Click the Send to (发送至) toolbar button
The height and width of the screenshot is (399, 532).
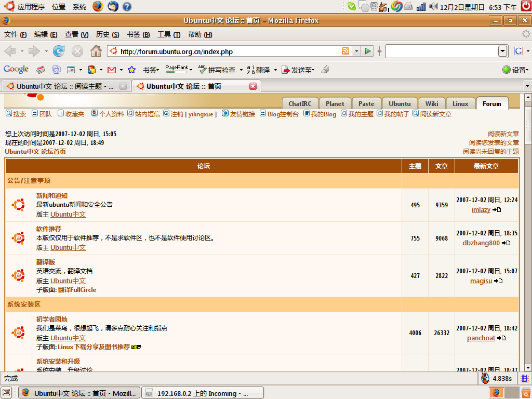coord(298,70)
